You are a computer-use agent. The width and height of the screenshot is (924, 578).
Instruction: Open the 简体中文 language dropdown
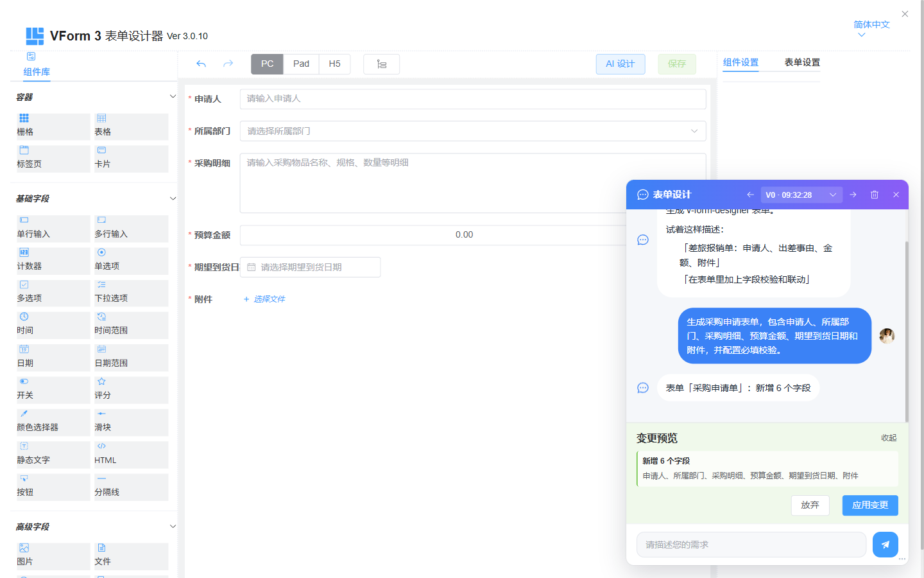[871, 28]
